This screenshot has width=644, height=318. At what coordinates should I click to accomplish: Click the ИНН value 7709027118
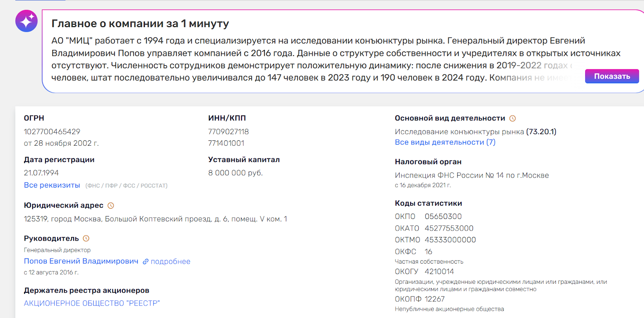(x=228, y=132)
